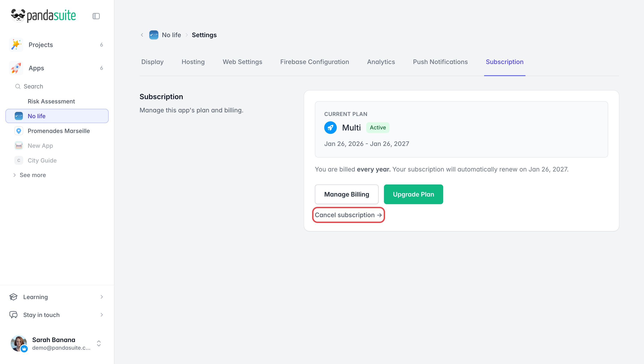Click Sarah Banana's profile avatar
Viewport: 644px width, 364px height.
coord(19,343)
